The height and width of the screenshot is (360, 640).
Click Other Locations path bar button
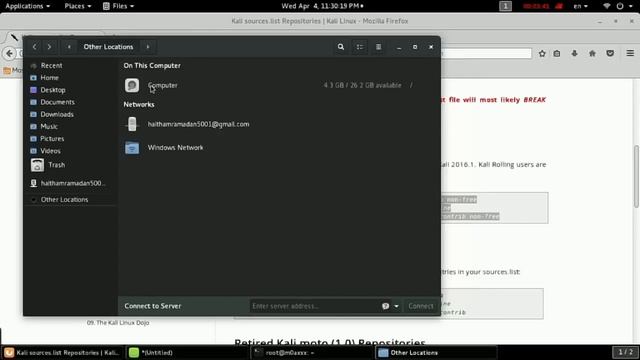point(108,47)
